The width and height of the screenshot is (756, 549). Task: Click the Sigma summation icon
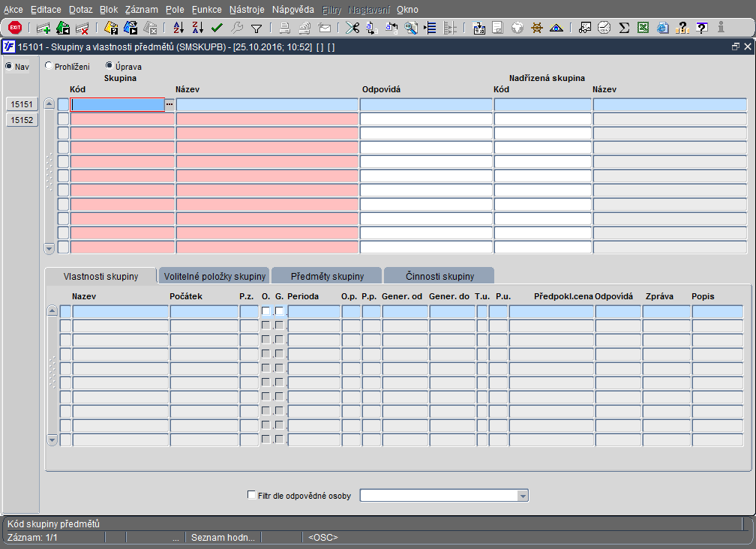point(624,28)
